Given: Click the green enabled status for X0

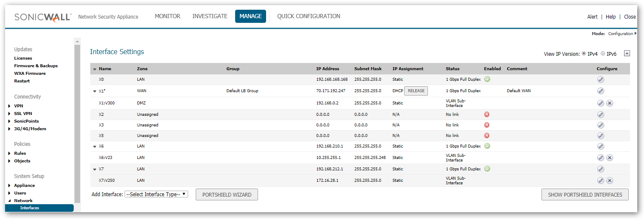Looking at the screenshot, I should click(x=487, y=79).
